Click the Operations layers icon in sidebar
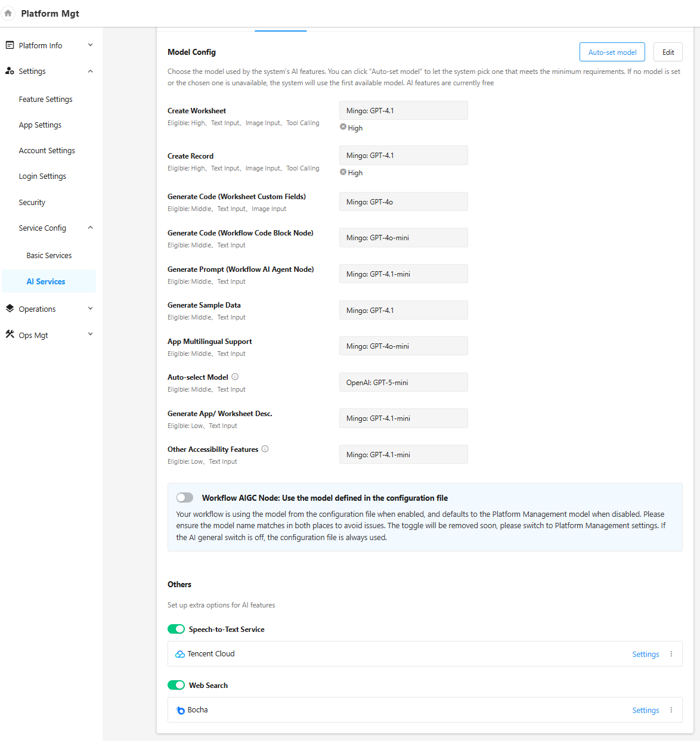This screenshot has height=741, width=700. tap(10, 309)
